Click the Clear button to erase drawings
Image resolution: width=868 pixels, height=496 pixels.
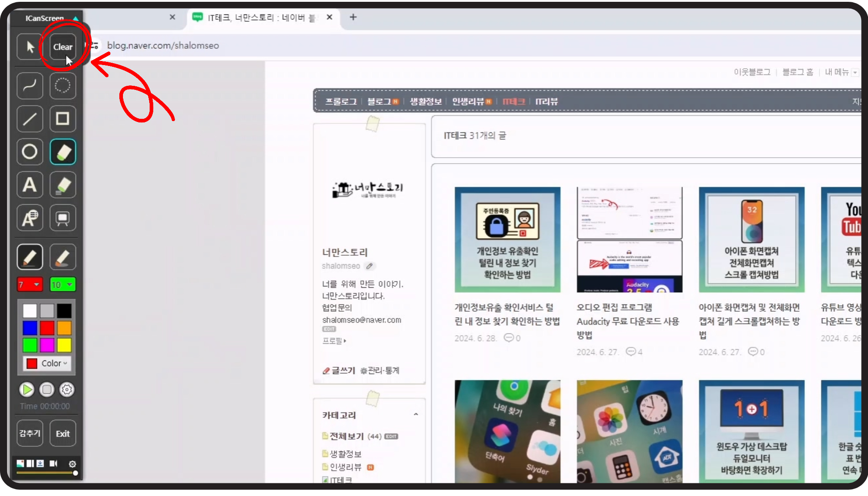pos(63,47)
